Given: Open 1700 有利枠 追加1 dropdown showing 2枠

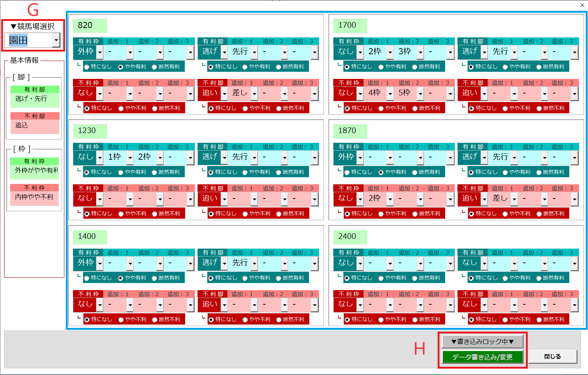Looking at the screenshot, I should 390,52.
